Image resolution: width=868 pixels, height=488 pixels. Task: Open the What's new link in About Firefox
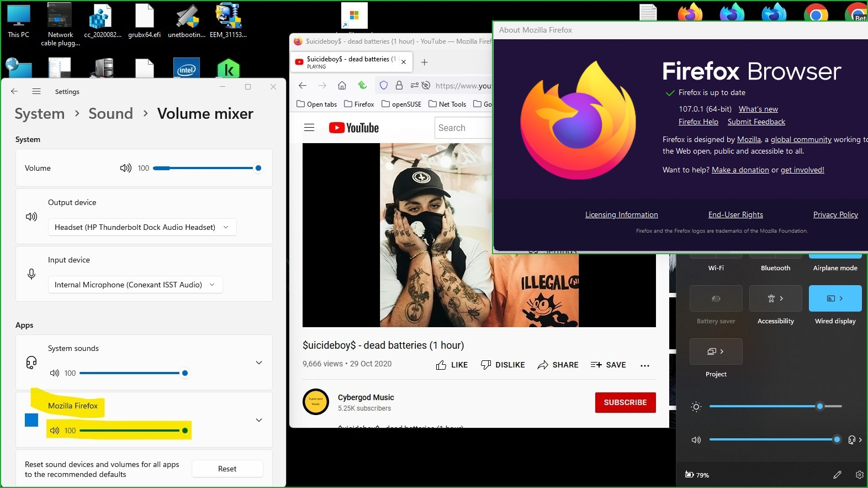click(x=758, y=109)
